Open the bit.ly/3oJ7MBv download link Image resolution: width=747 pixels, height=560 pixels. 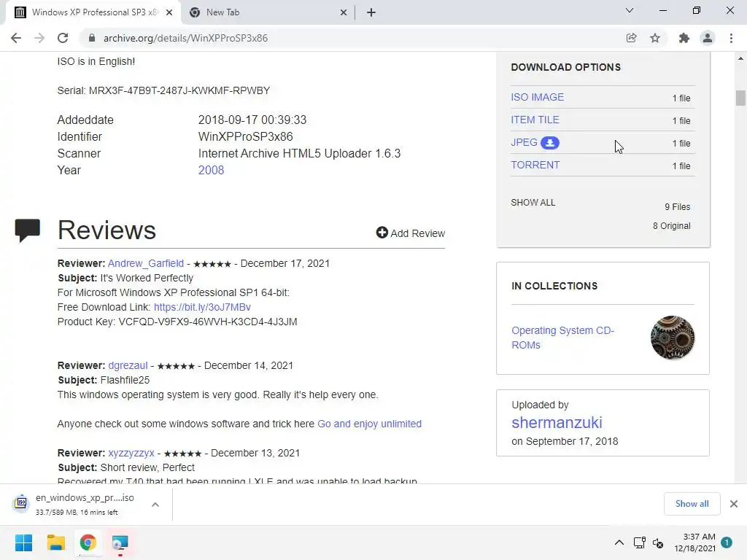coord(203,307)
